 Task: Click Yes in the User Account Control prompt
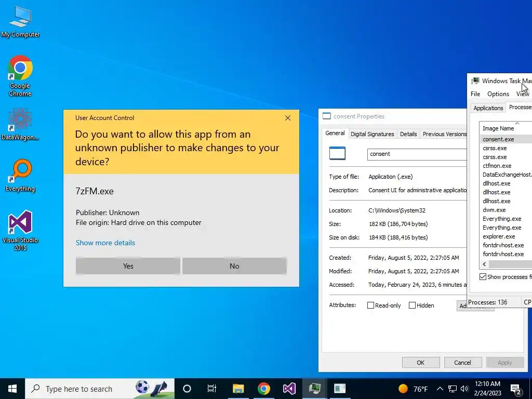pos(128,266)
